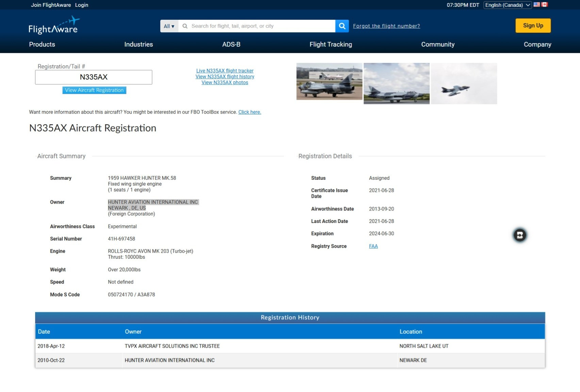The image size is (580, 392).
Task: Click the Assigned status value
Action: [379, 178]
